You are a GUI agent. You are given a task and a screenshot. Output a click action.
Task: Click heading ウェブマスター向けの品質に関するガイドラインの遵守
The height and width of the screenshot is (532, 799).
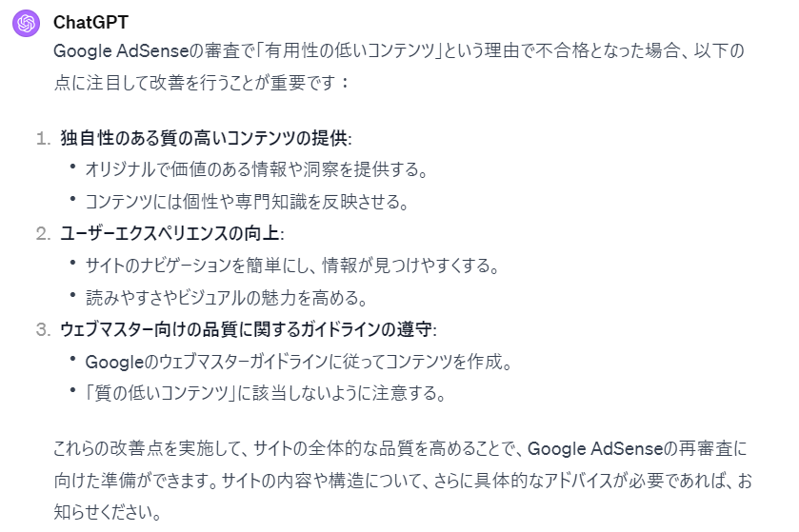pos(249,329)
